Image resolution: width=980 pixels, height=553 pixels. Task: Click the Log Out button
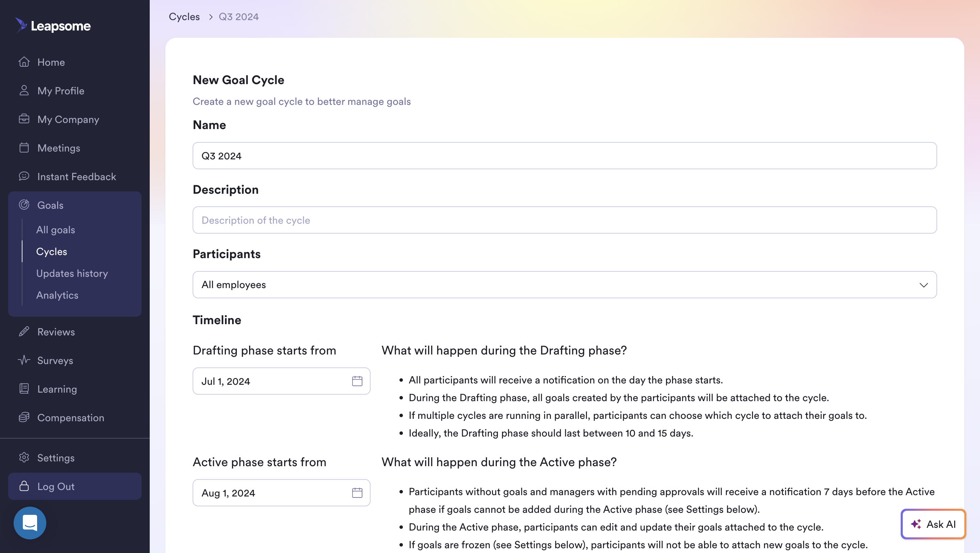tap(75, 486)
